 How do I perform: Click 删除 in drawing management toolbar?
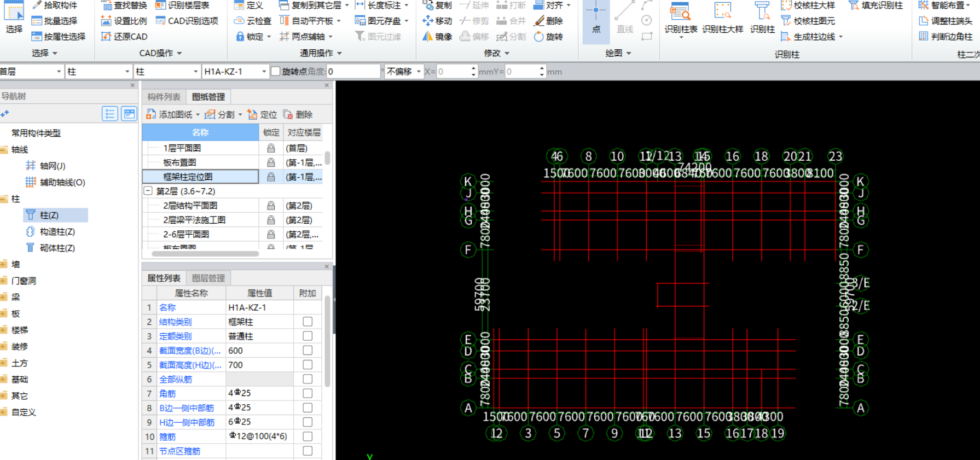point(298,114)
